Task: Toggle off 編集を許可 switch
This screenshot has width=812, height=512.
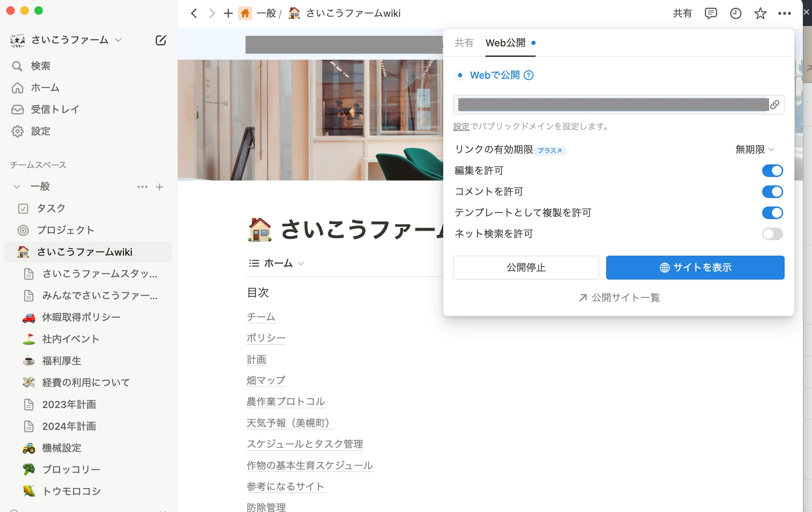Action: click(x=772, y=171)
